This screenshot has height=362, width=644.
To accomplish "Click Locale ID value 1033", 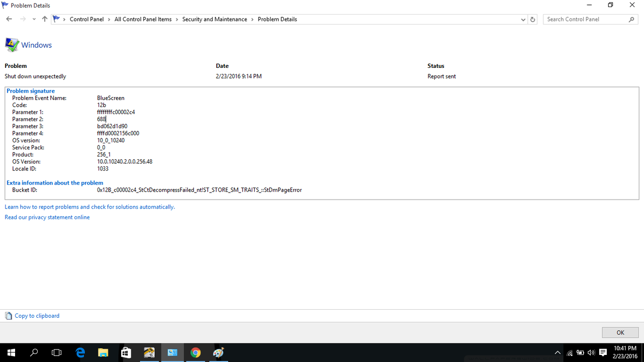I will [103, 168].
